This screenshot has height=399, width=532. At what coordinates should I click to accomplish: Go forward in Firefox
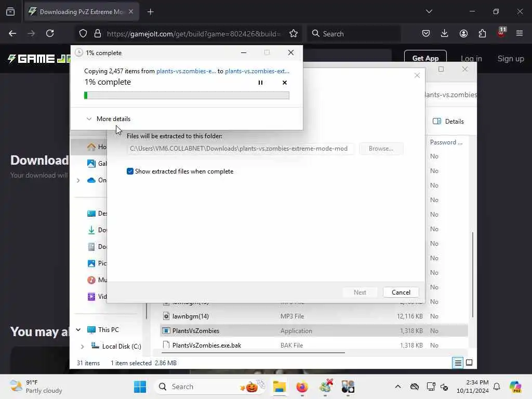pyautogui.click(x=31, y=33)
